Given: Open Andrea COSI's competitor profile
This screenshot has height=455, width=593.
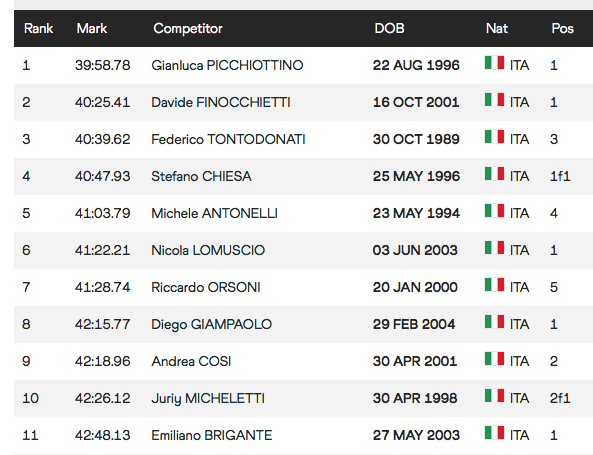Looking at the screenshot, I should pos(191,362).
